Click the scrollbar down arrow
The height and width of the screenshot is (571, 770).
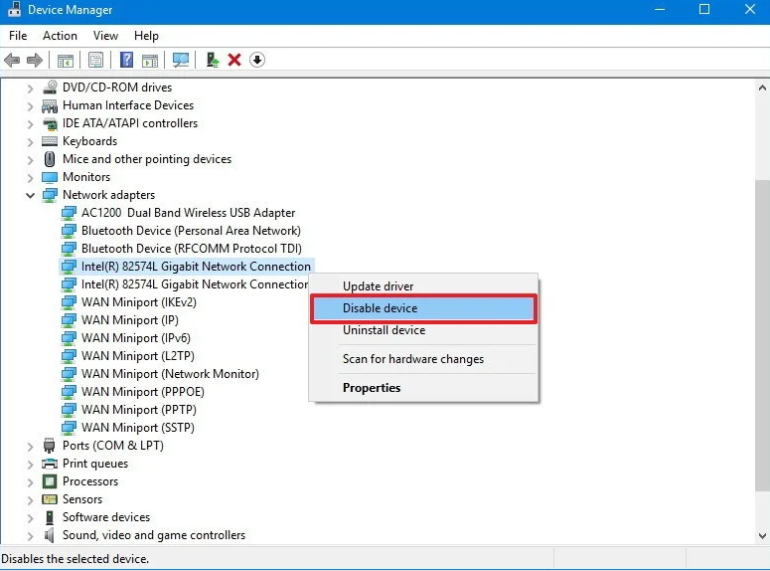coord(762,536)
